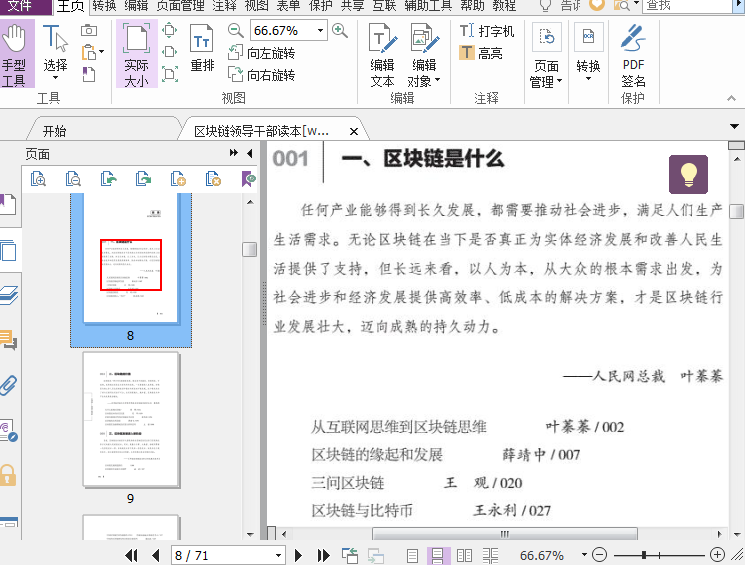Image resolution: width=745 pixels, height=565 pixels.
Task: Open the digital signatures side panel
Action: pyautogui.click(x=9, y=431)
